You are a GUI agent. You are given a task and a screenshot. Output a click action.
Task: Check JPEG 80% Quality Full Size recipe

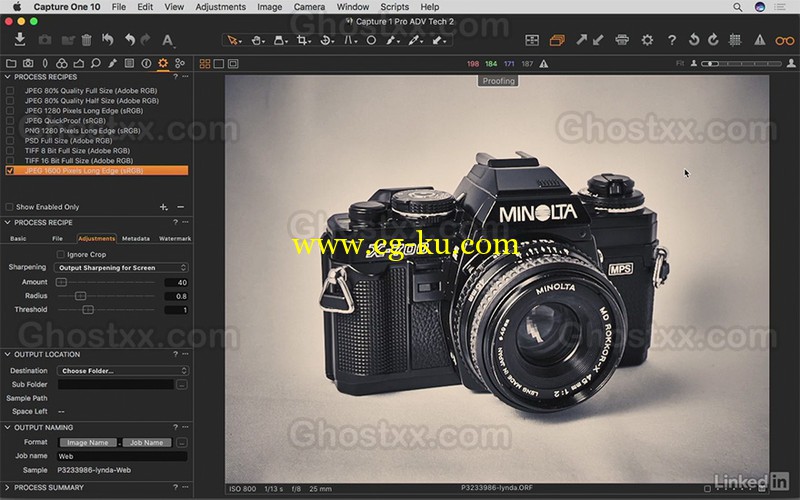click(10, 91)
